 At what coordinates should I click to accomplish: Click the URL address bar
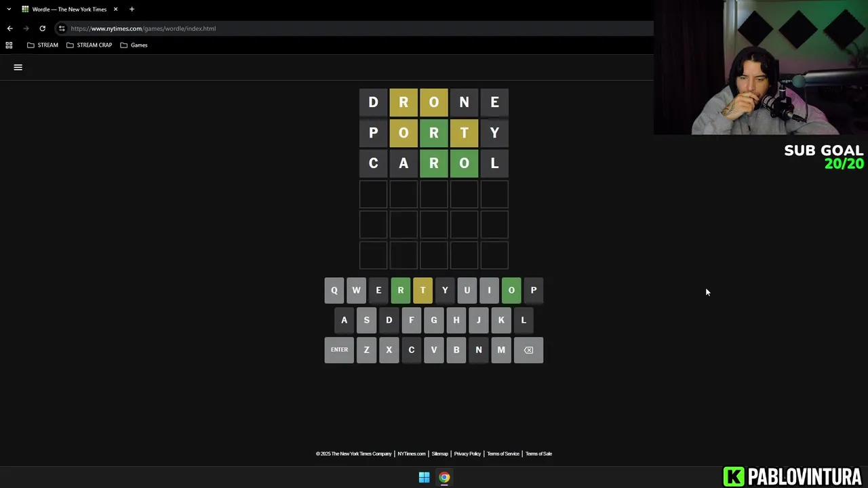coord(353,28)
